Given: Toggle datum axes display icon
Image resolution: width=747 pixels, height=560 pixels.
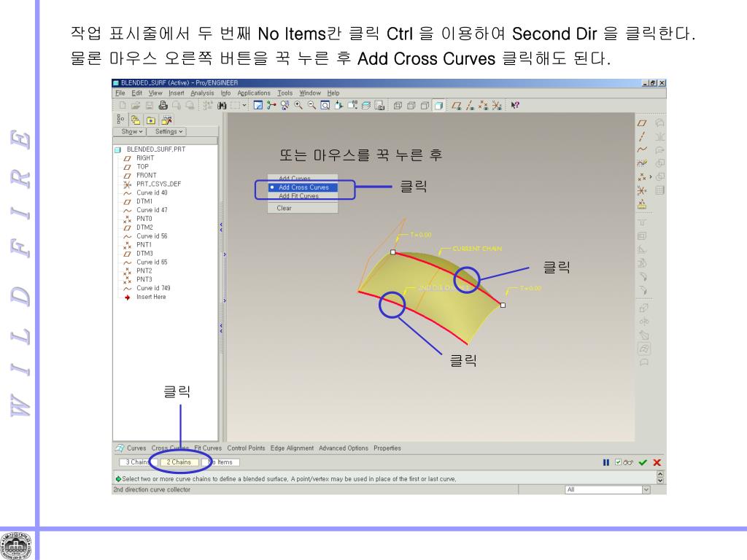Looking at the screenshot, I should coord(470,105).
